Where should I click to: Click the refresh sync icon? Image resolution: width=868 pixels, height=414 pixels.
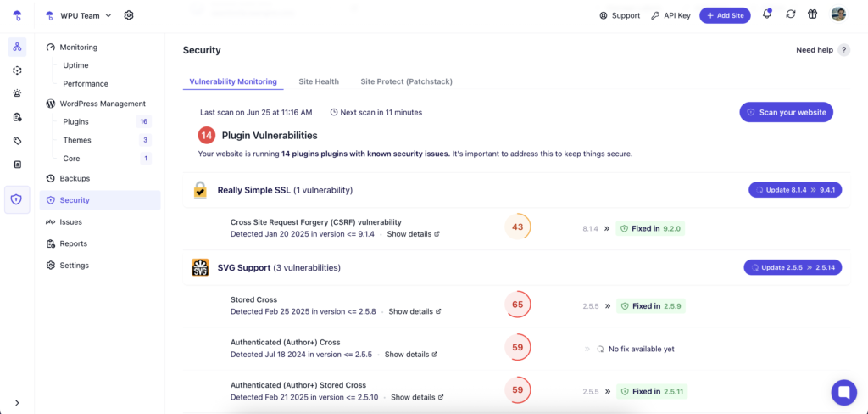click(x=791, y=14)
